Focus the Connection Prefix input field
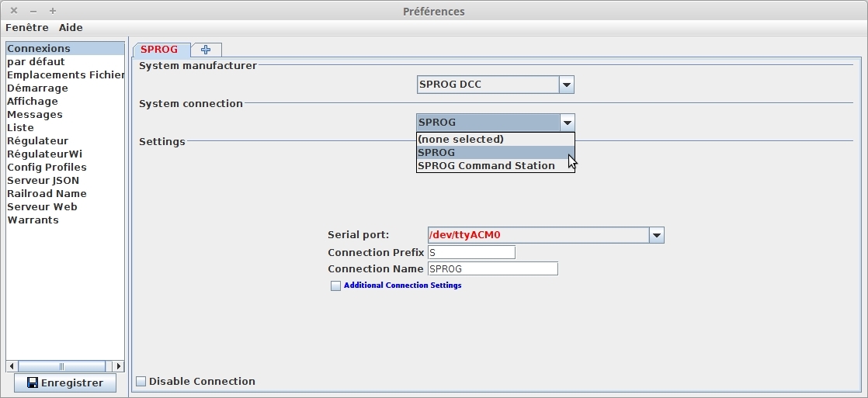The width and height of the screenshot is (868, 398). [x=471, y=252]
